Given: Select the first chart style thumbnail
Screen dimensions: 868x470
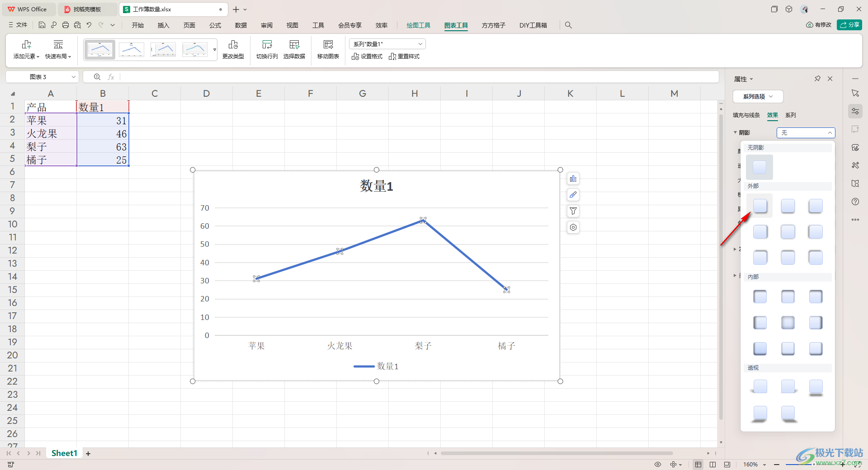Looking at the screenshot, I should pyautogui.click(x=99, y=50).
